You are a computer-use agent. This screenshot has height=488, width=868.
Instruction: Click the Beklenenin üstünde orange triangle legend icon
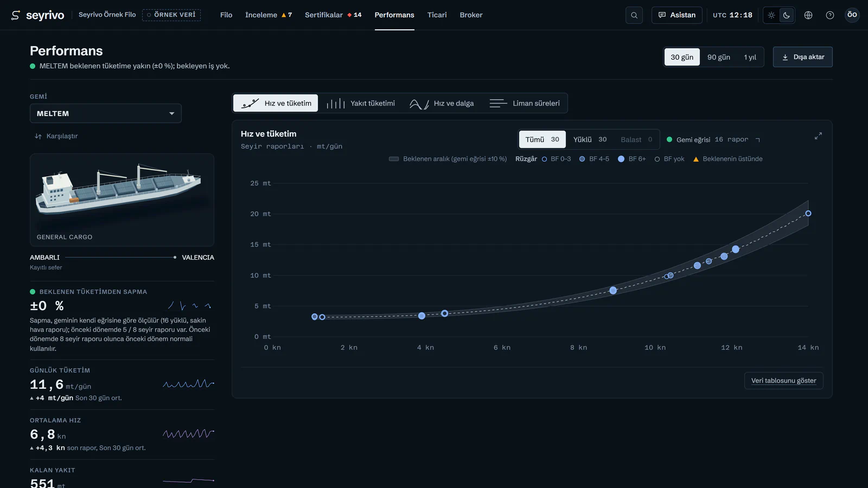(696, 159)
